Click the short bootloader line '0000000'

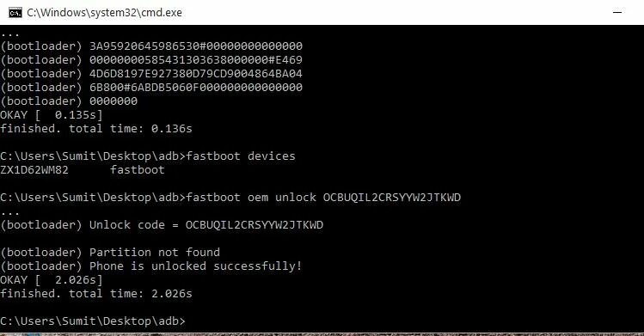click(x=69, y=101)
